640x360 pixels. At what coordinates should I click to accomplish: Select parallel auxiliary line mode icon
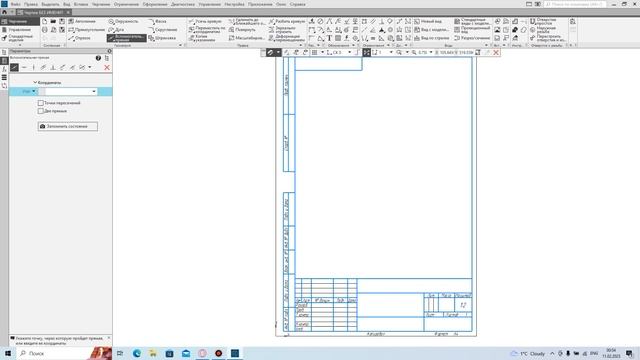[x=43, y=67]
